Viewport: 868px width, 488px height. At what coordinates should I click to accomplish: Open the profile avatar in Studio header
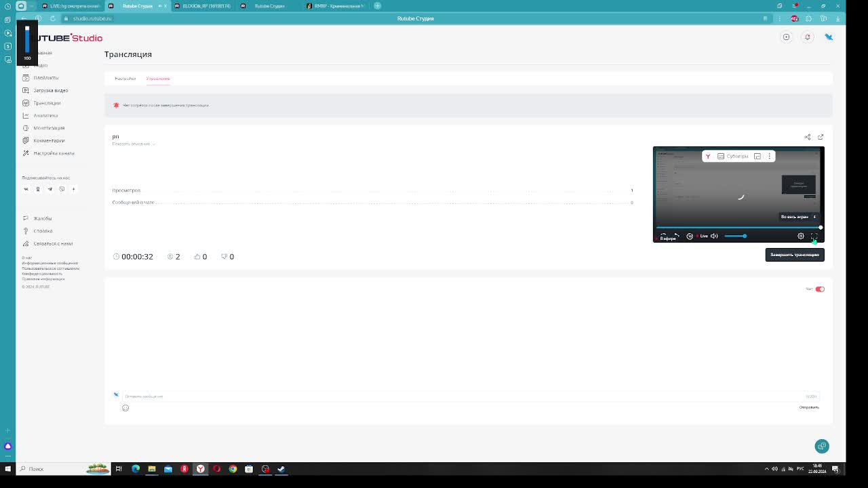(x=829, y=37)
